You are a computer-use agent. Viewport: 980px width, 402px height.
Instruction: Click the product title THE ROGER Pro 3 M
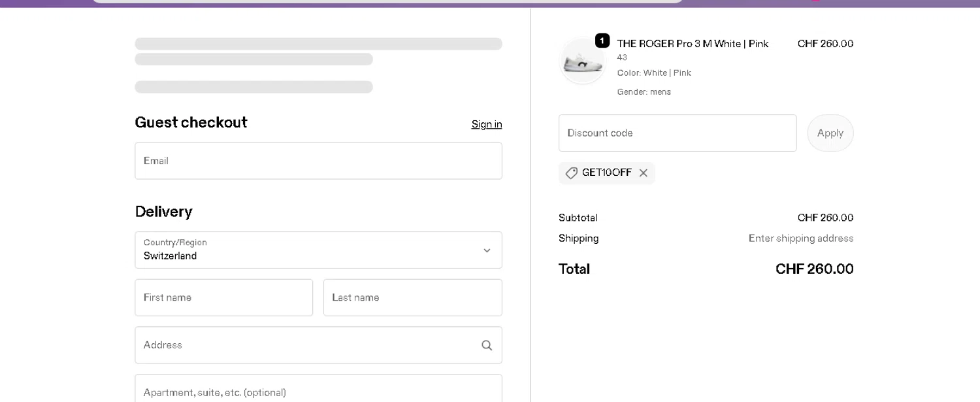click(693, 44)
